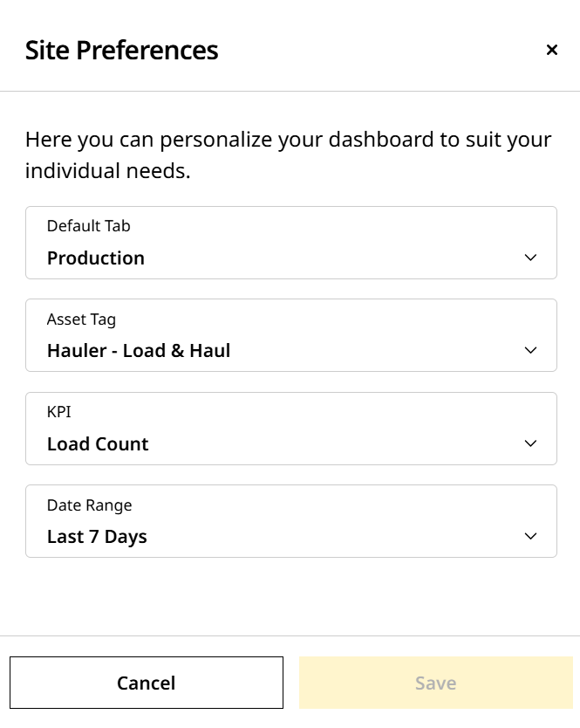The image size is (580, 728).
Task: Select the 'Production' value text
Action: click(96, 258)
